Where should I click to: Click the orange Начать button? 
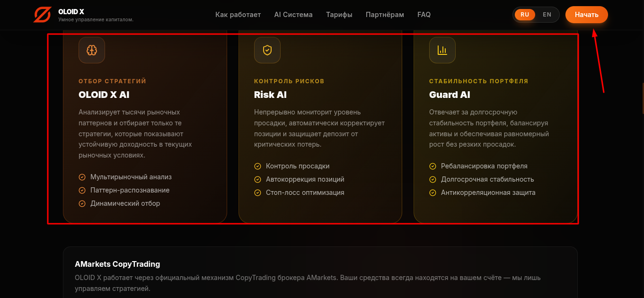pos(587,15)
